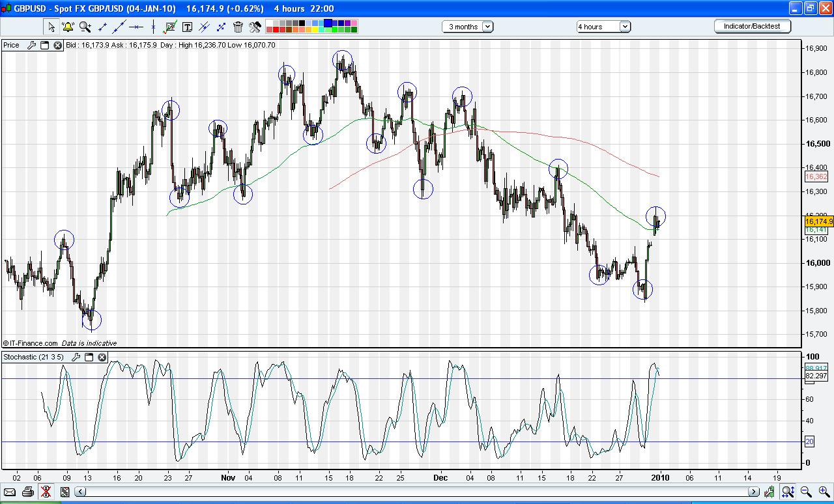The height and width of the screenshot is (504, 834).
Task: Open Price panel wrench settings
Action: [31, 45]
